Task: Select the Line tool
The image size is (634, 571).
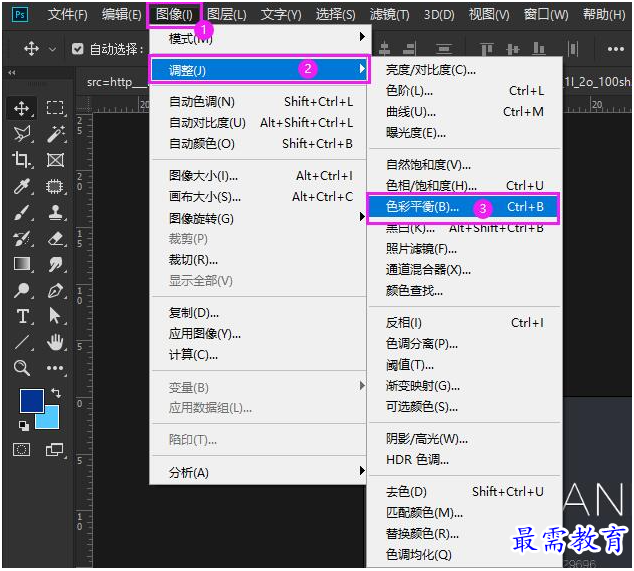Action: pyautogui.click(x=21, y=342)
